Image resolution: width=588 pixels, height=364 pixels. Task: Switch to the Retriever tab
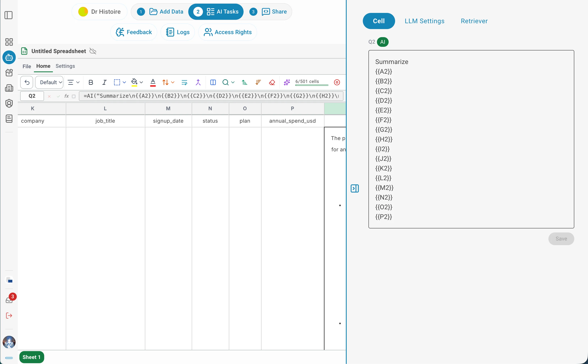coord(474,21)
